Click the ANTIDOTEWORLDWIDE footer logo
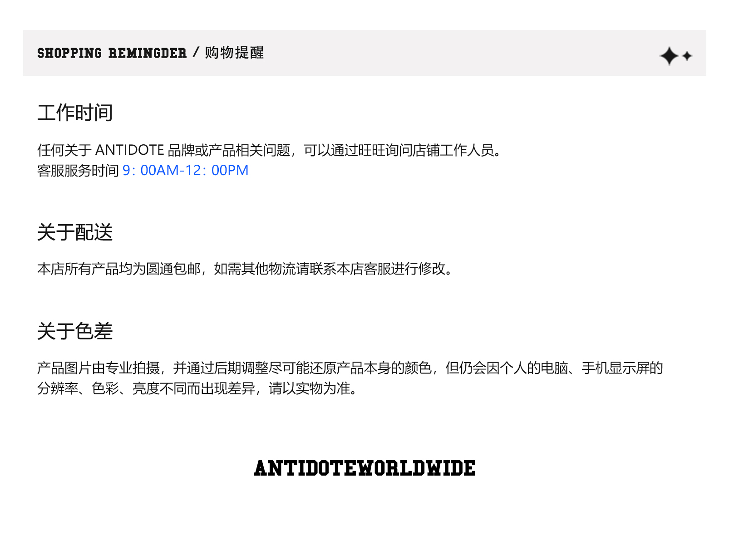The width and height of the screenshot is (729, 560). 364,468
